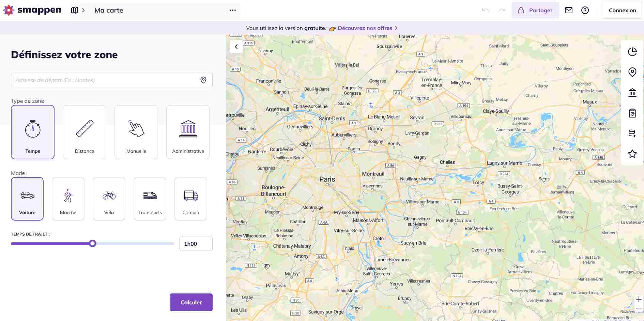Image resolution: width=644 pixels, height=321 pixels.
Task: Select the Manuelle zone type
Action: (x=136, y=132)
